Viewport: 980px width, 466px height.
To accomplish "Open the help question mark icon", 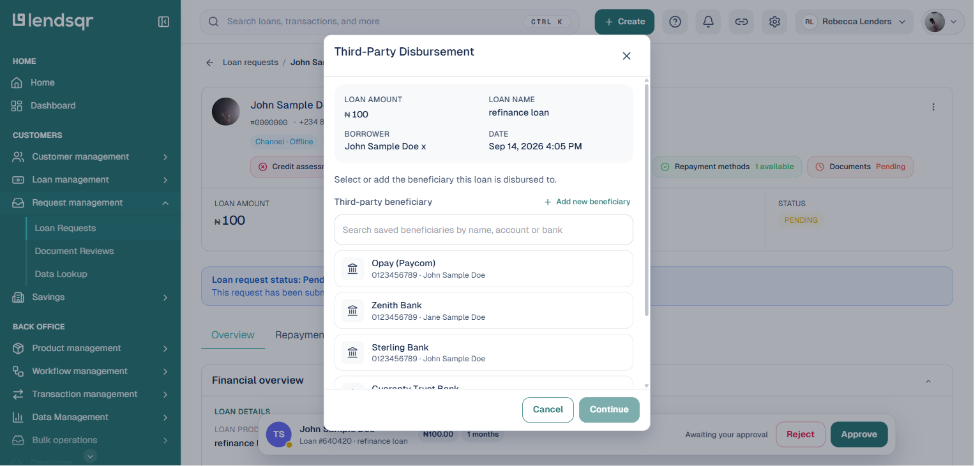I will pyautogui.click(x=675, y=22).
